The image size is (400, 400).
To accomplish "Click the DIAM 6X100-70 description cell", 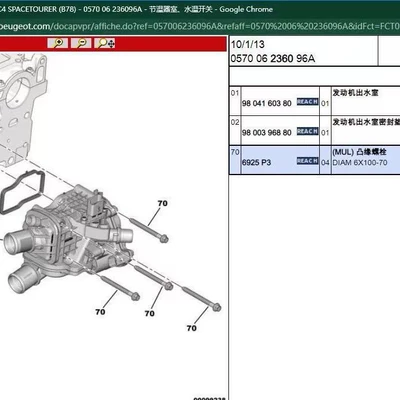I will pyautogui.click(x=360, y=163).
